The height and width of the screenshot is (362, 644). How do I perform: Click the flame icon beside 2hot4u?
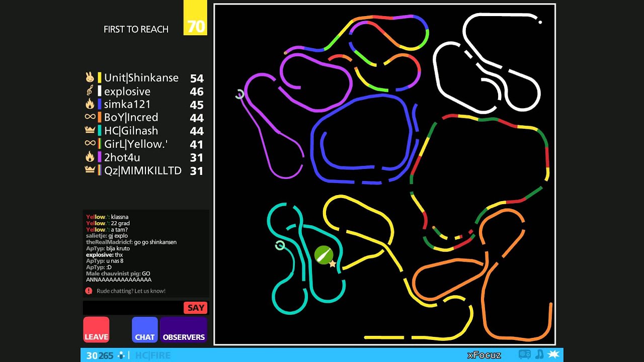tap(90, 157)
